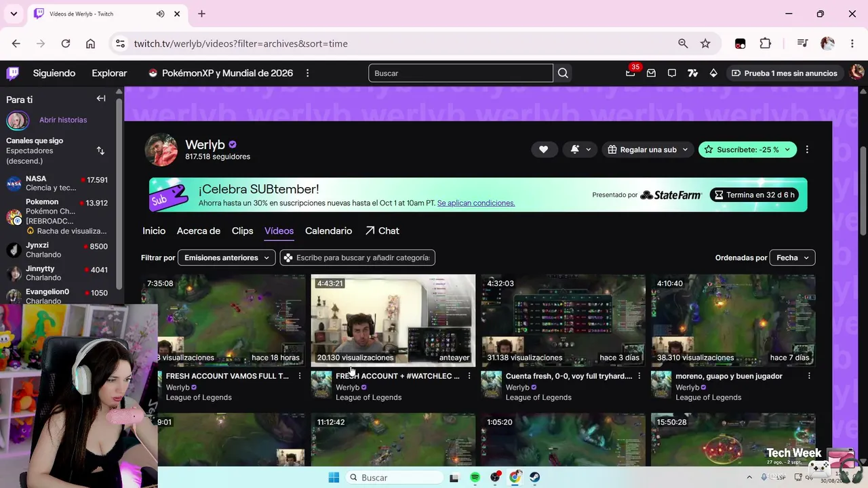Viewport: 868px width, 488px height.
Task: Go to Chrome home page icon
Action: (90, 43)
